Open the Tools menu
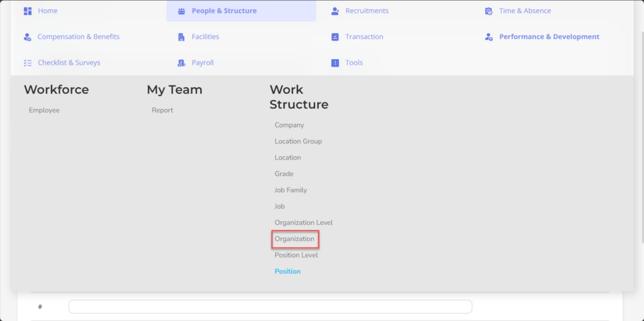 [x=354, y=63]
